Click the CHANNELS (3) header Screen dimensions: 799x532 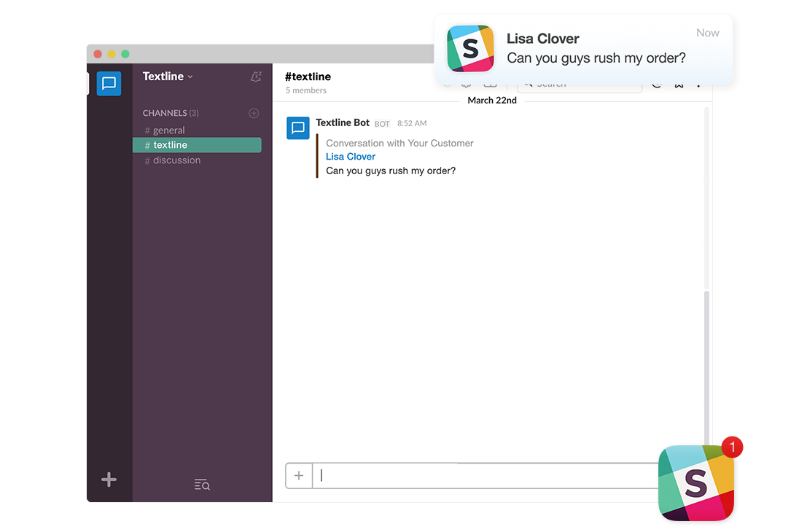coord(171,113)
